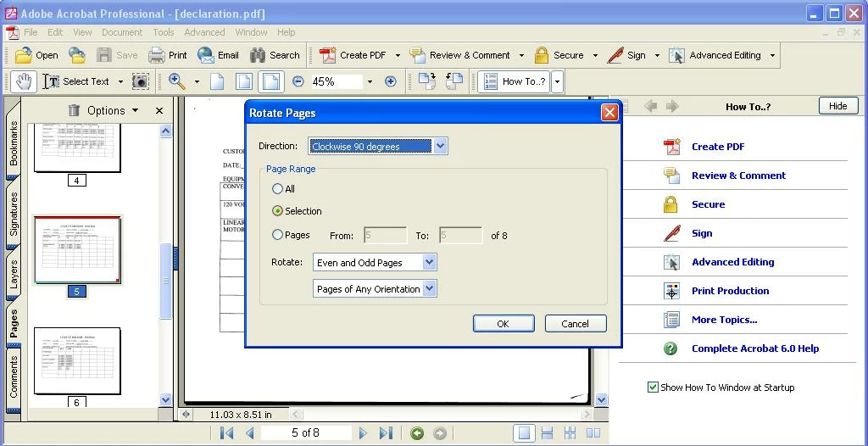Click the trash icon in Pages panel
Viewport: 868px width, 446px height.
[x=75, y=110]
